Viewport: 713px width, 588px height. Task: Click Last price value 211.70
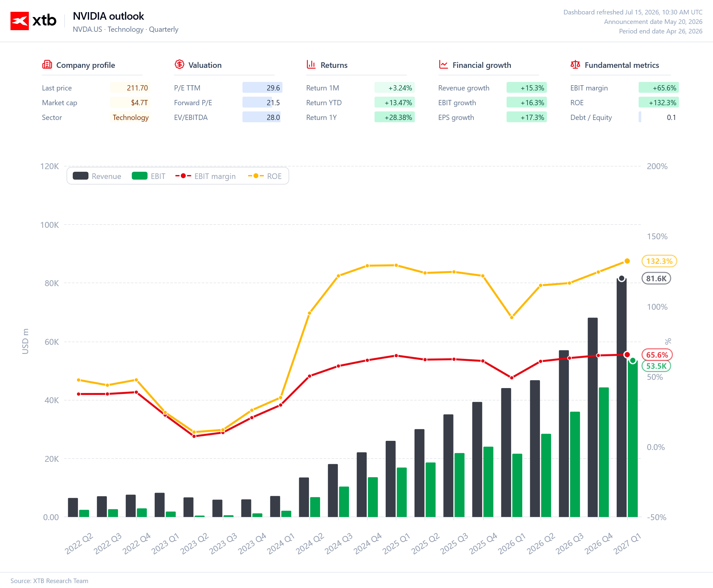(130, 88)
